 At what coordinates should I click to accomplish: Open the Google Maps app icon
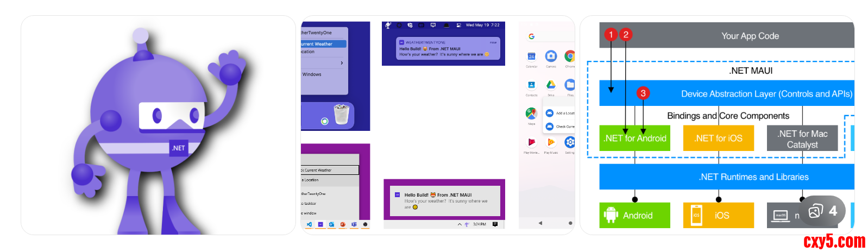point(531,113)
